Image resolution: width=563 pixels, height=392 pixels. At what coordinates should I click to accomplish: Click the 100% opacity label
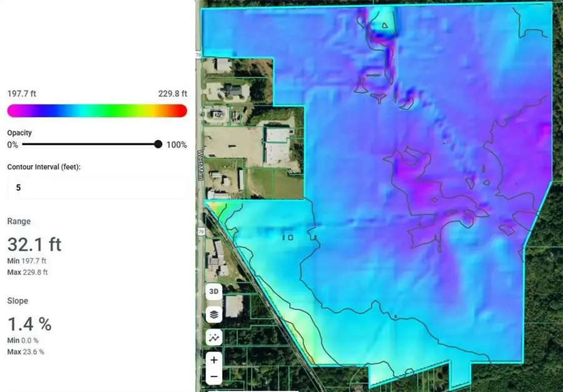[x=176, y=145]
